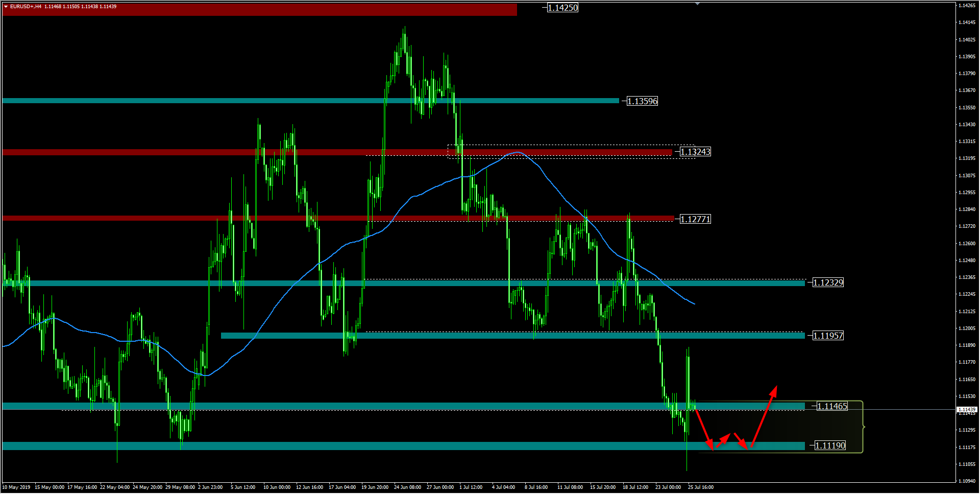Image resolution: width=980 pixels, height=494 pixels.
Task: Click the 25 Jul 16:00 time axis label
Action: pyautogui.click(x=700, y=487)
